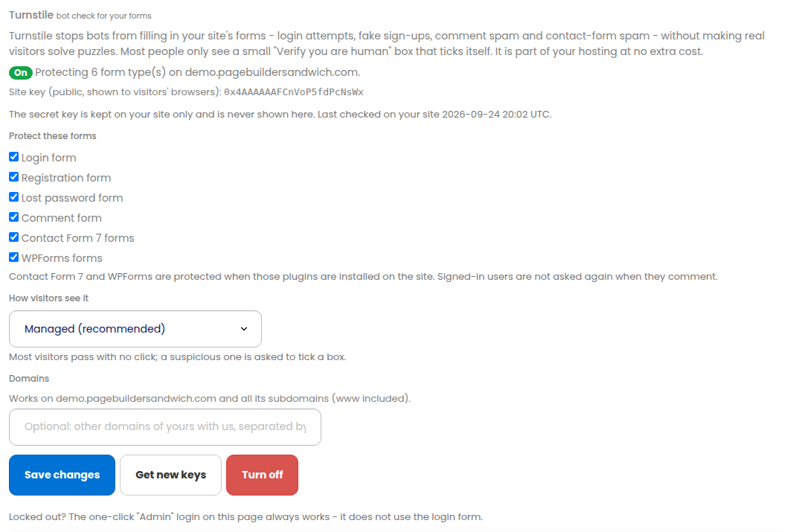
Task: Click the Turnstile heading
Action: pyautogui.click(x=31, y=15)
